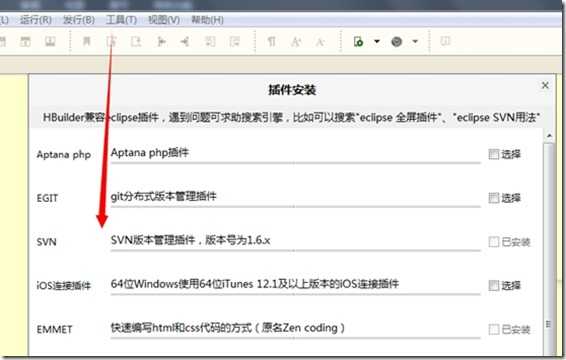Open the 运行(R) menu
This screenshot has width=566, height=360.
coord(36,19)
